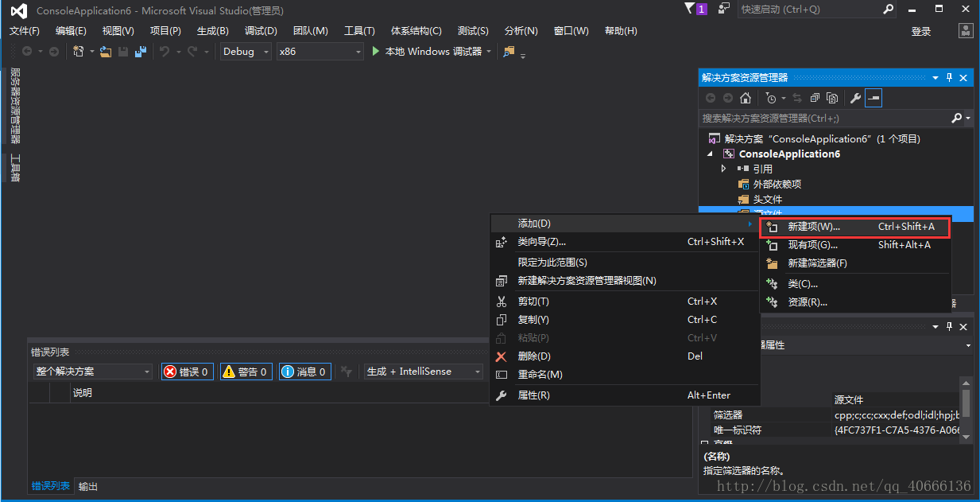The width and height of the screenshot is (980, 502).
Task: Expand the 引用 references node
Action: point(723,169)
